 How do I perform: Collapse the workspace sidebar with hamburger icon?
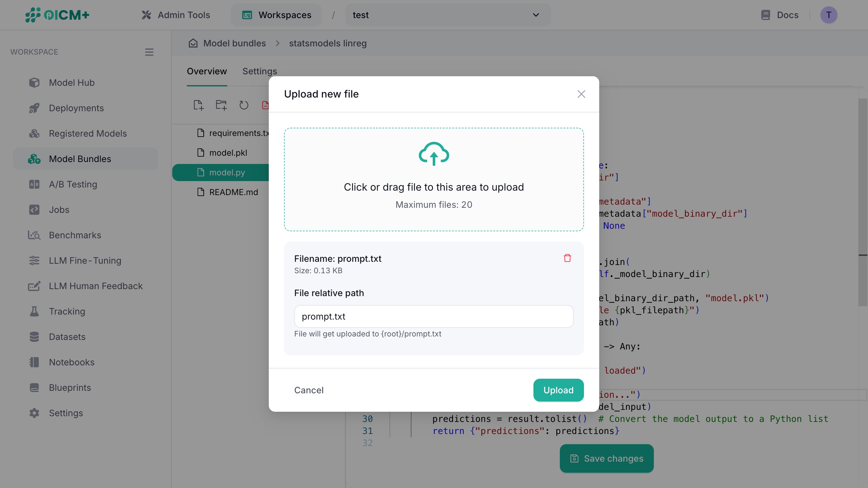pyautogui.click(x=149, y=52)
